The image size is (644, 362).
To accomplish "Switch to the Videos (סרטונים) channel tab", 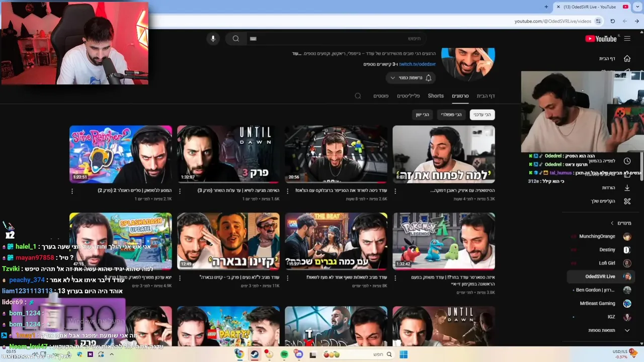I will [460, 96].
